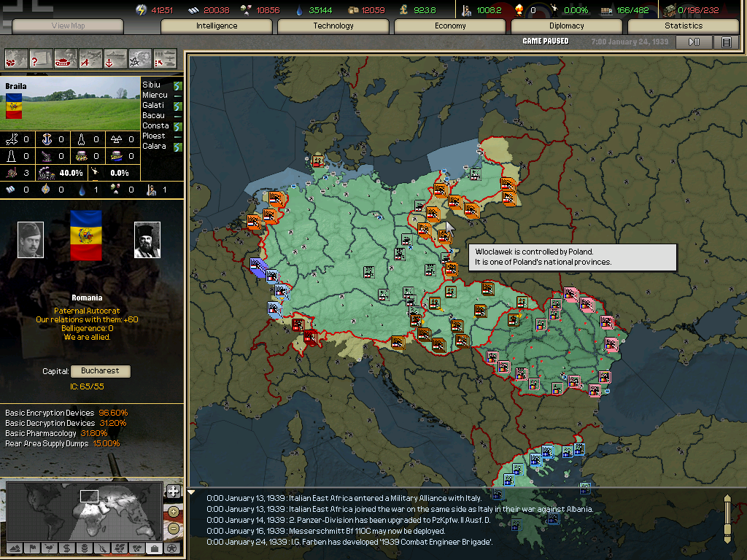
Task: Toggle game pause with the play/pause button
Action: click(x=694, y=42)
